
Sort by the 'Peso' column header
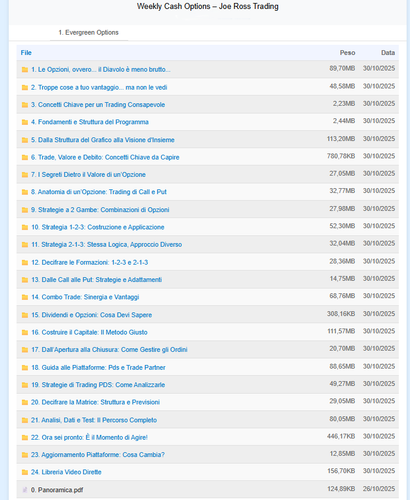(x=347, y=53)
